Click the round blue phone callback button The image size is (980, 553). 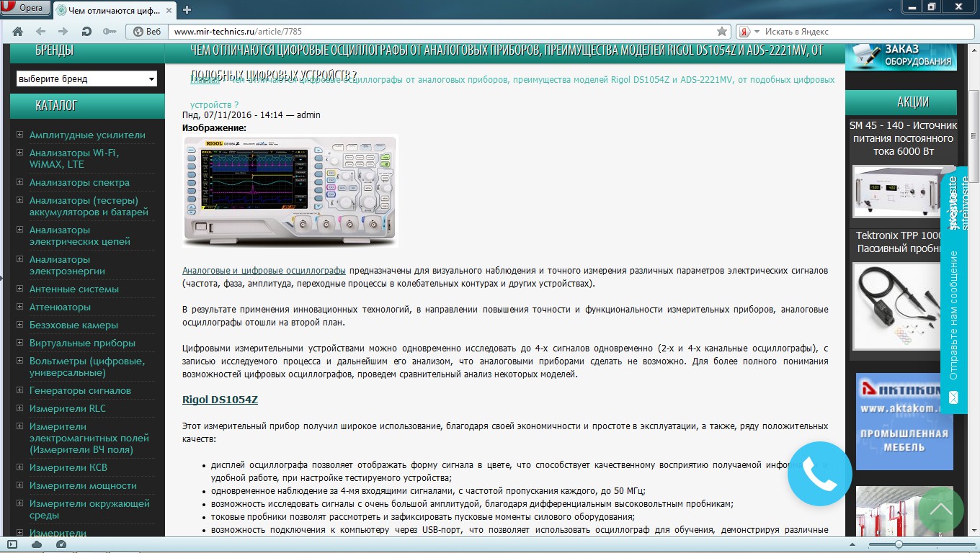[x=819, y=474]
